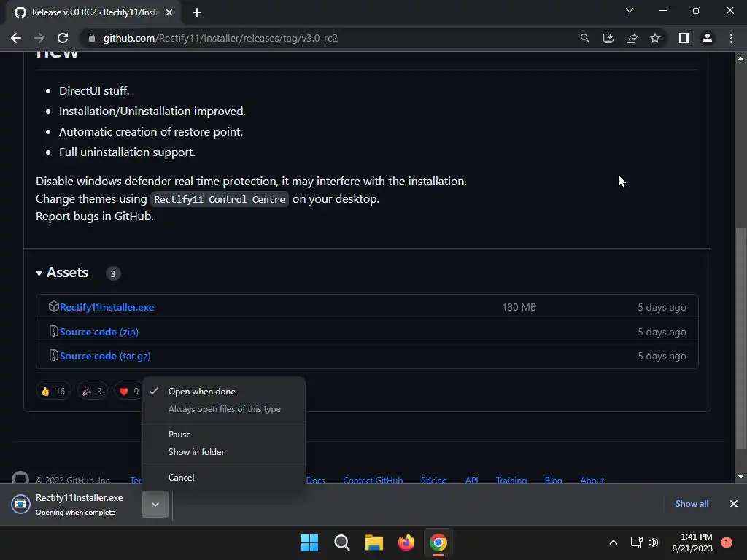Click the 180 MB file size text
The image size is (747, 560).
click(x=519, y=307)
